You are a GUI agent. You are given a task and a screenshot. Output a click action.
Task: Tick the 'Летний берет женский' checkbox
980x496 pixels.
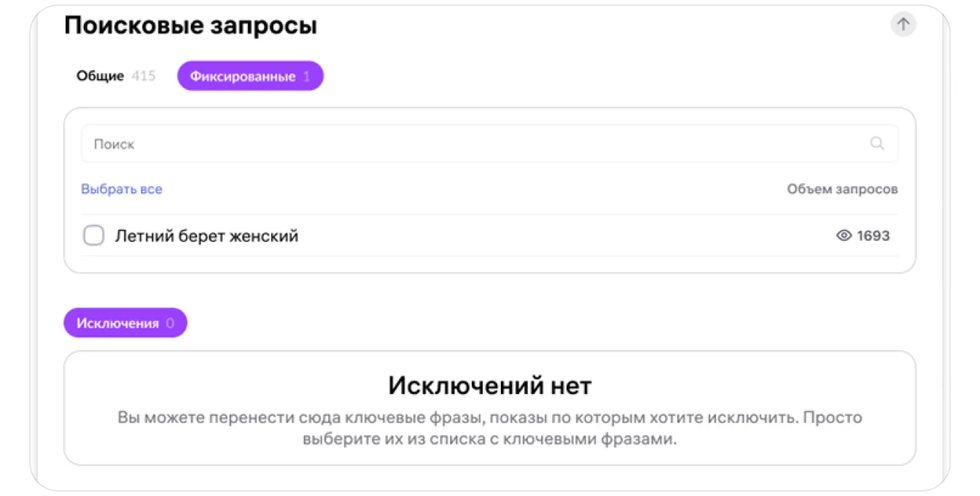(93, 236)
